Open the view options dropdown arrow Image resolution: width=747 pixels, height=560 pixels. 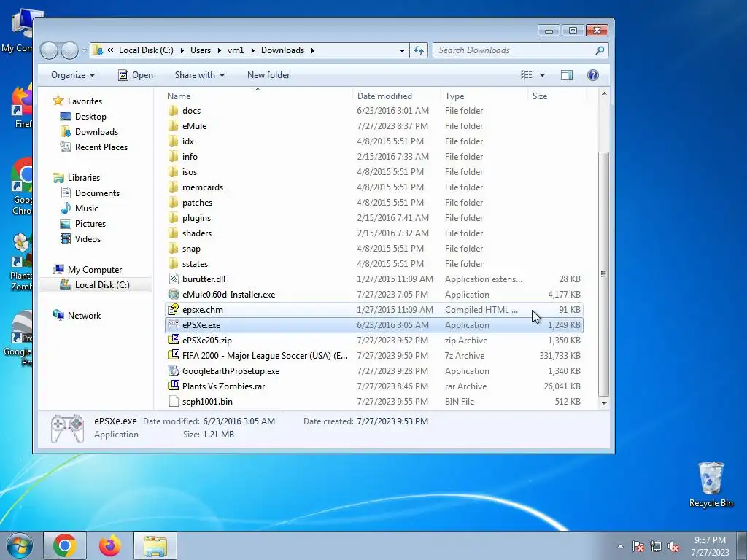(x=542, y=75)
